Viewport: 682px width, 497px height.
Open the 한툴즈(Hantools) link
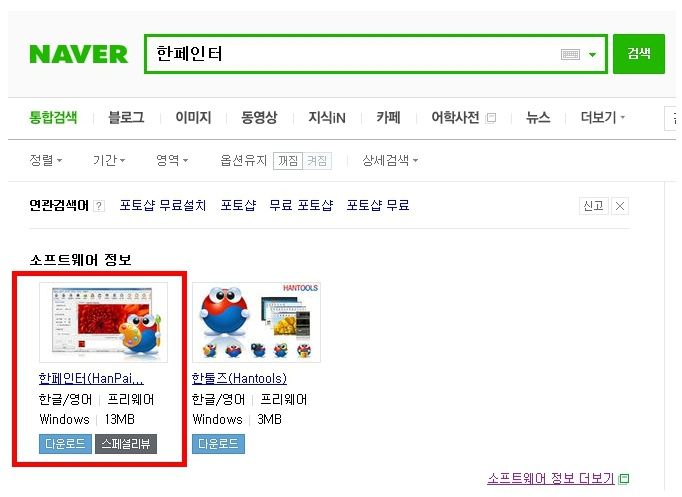[x=239, y=378]
